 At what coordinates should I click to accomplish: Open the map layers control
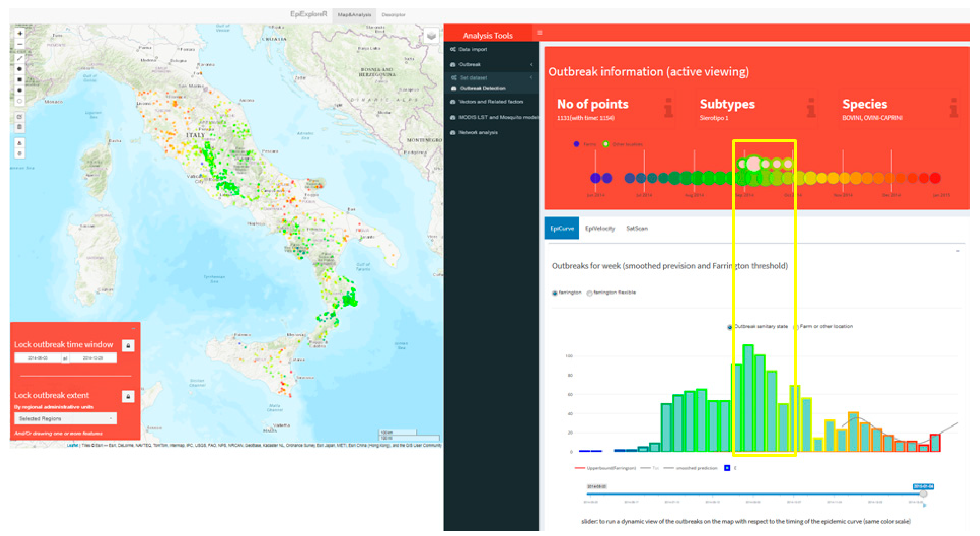tap(431, 36)
